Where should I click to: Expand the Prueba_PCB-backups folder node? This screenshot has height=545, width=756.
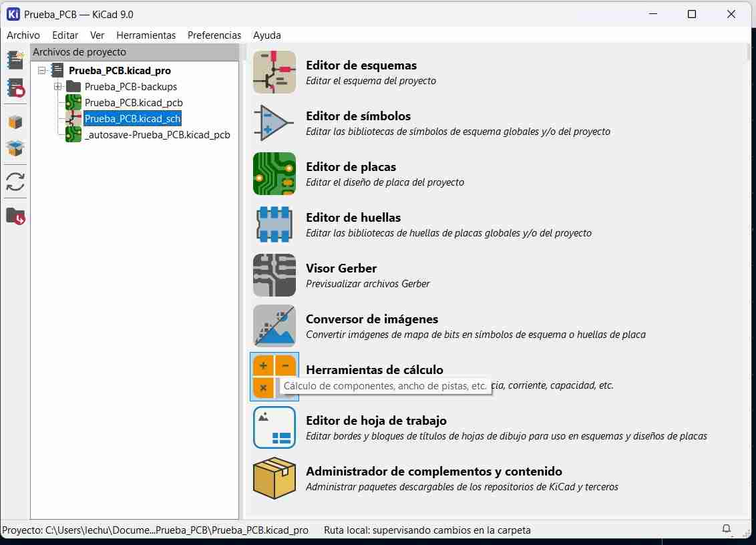(58, 87)
